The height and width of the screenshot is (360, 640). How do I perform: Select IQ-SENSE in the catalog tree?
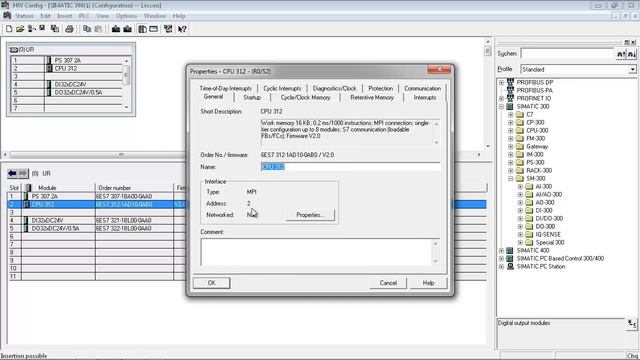click(x=548, y=235)
